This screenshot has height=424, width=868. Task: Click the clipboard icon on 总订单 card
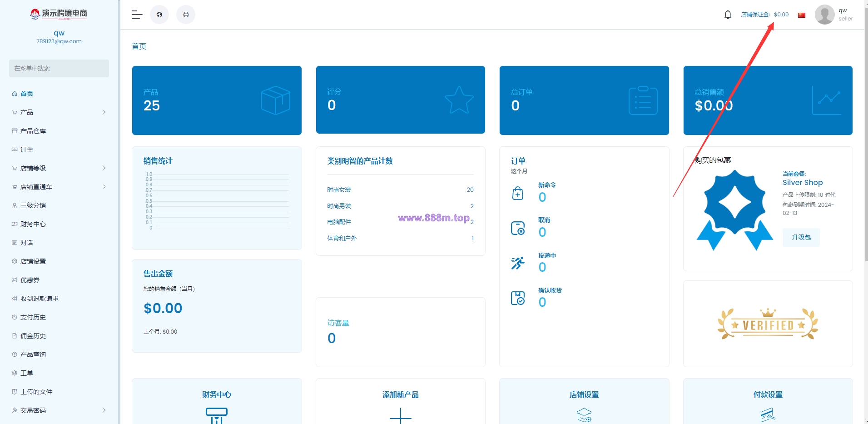tap(643, 100)
